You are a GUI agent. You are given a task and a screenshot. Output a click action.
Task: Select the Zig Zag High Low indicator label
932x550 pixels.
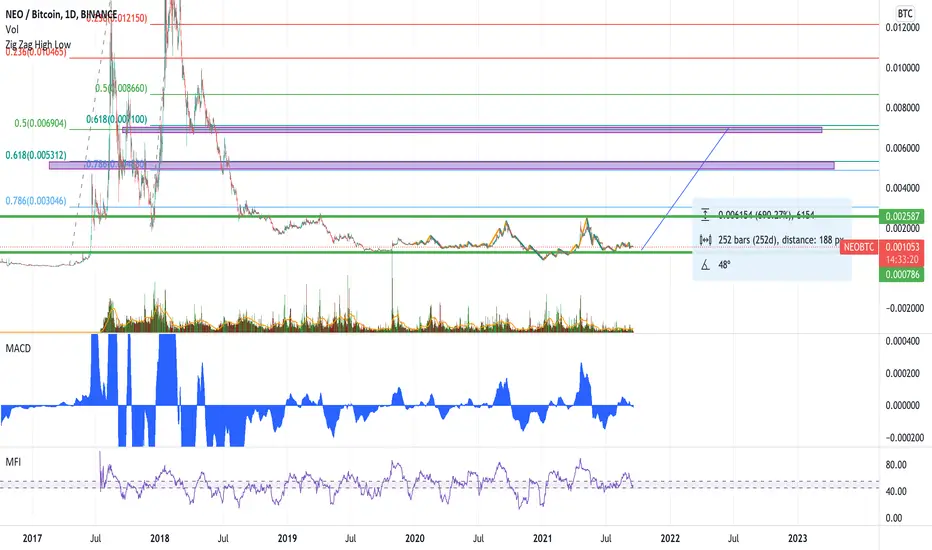38,44
